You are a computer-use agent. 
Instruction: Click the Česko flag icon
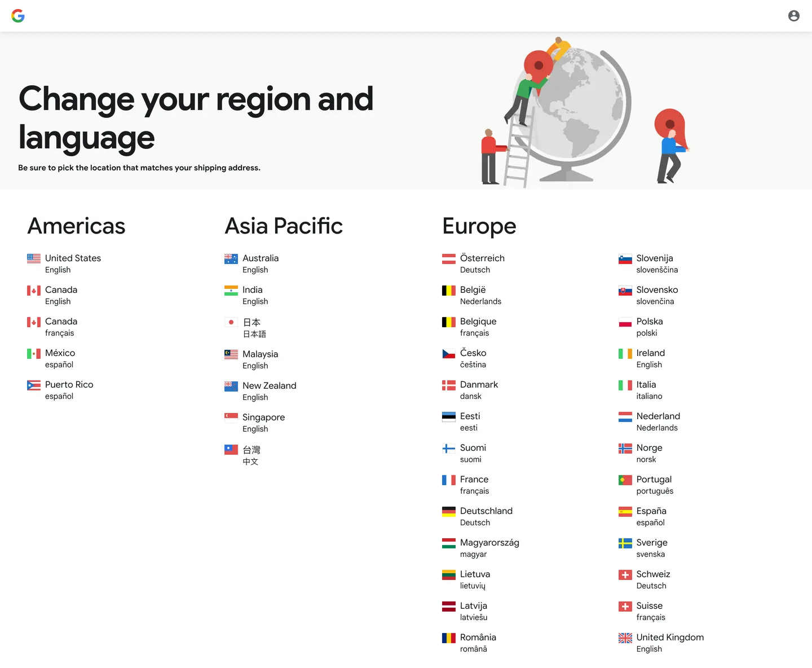coord(449,354)
